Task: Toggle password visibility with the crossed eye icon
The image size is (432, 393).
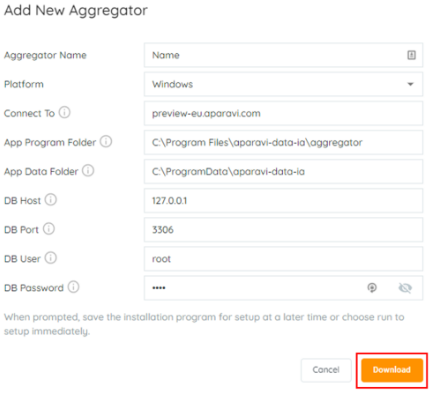Action: [x=405, y=288]
